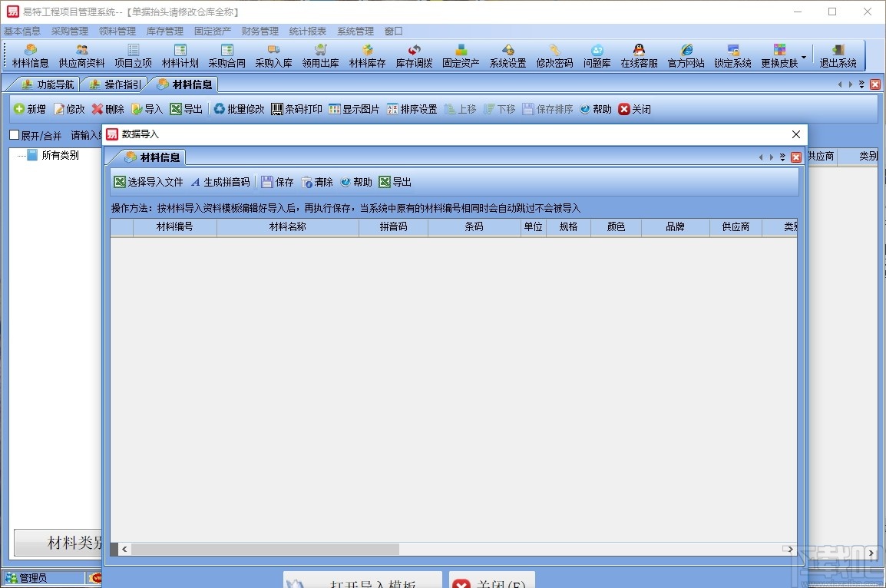Click 条码打印 in the material toolbar
The image size is (886, 588).
click(x=296, y=109)
